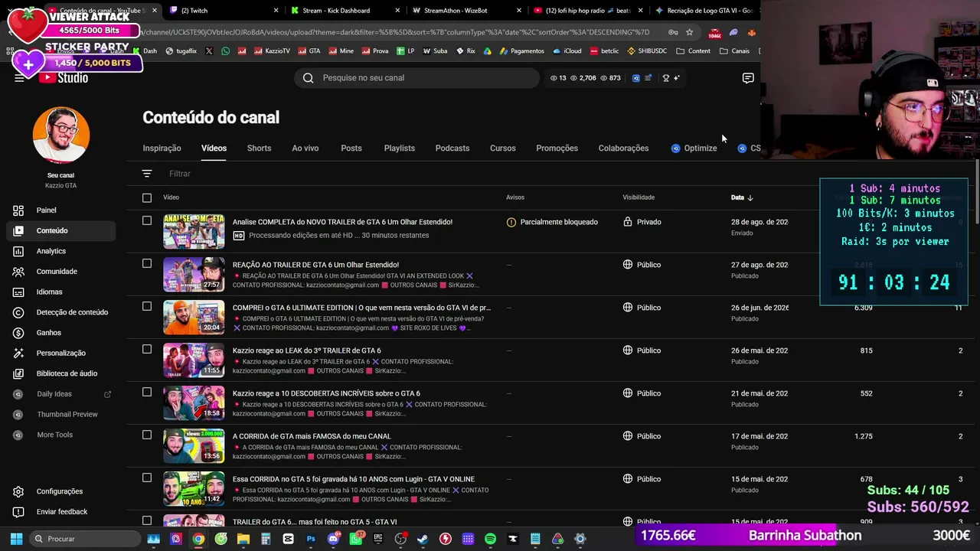Select the 'Analise COMPLETA do NOVO TRAILER' video checkbox
The height and width of the screenshot is (551, 980).
pos(147,221)
